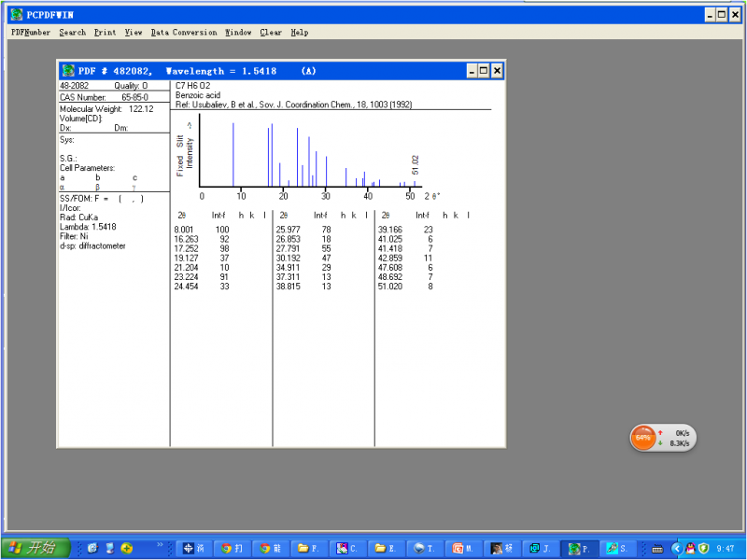Viewport: 747px width, 560px height.
Task: Click the keyboard input method tray icon
Action: (x=657, y=549)
